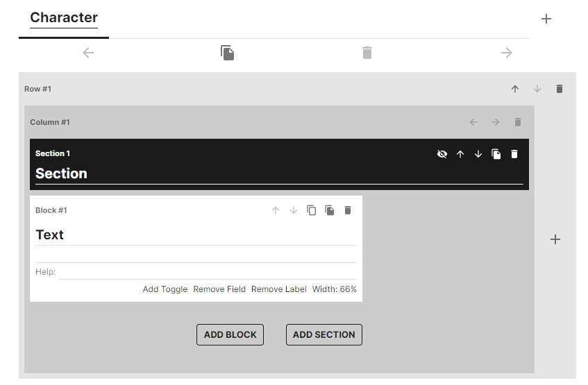
Task: Click Remove Field link
Action: coord(219,289)
